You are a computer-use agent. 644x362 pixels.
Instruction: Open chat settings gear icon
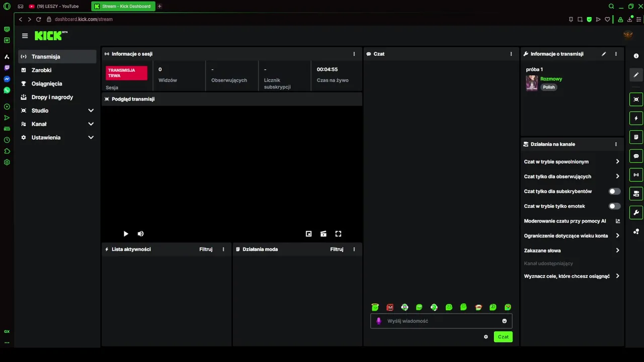point(486,337)
